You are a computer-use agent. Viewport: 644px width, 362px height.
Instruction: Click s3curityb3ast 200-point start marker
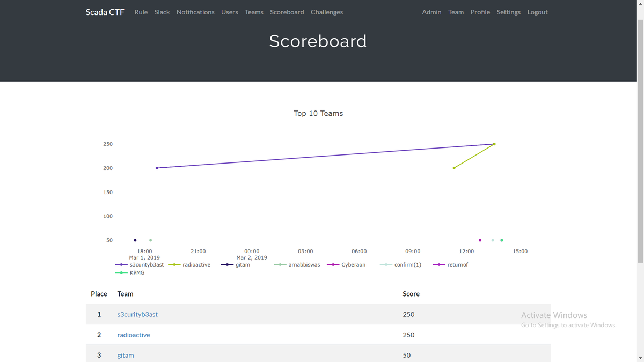[157, 168]
